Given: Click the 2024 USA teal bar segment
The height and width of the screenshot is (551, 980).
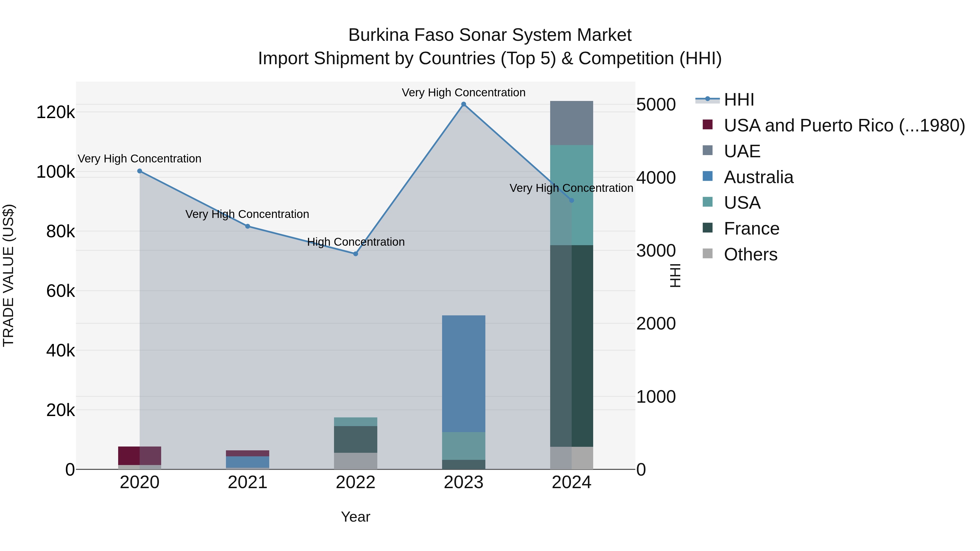Looking at the screenshot, I should pyautogui.click(x=571, y=195).
